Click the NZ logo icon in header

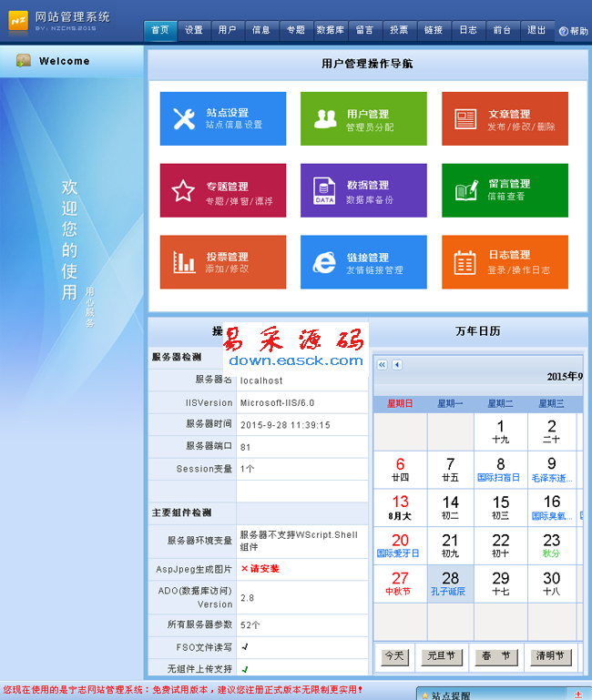coord(18,21)
